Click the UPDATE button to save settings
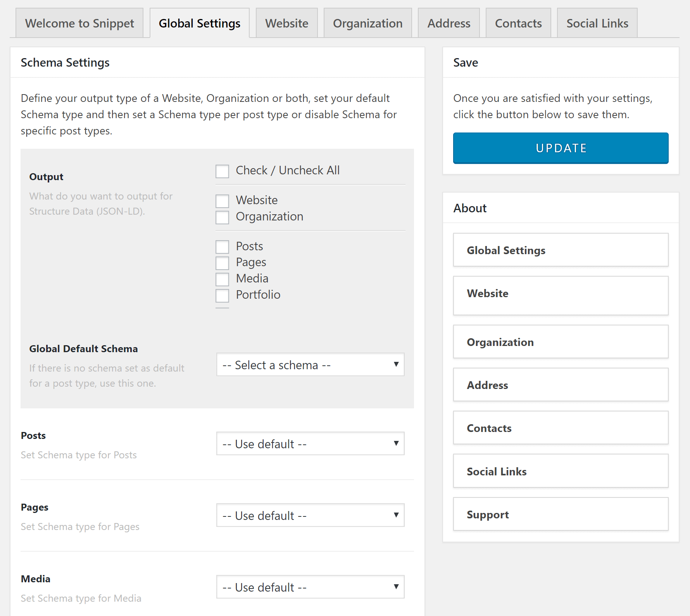This screenshot has width=690, height=616. point(561,148)
